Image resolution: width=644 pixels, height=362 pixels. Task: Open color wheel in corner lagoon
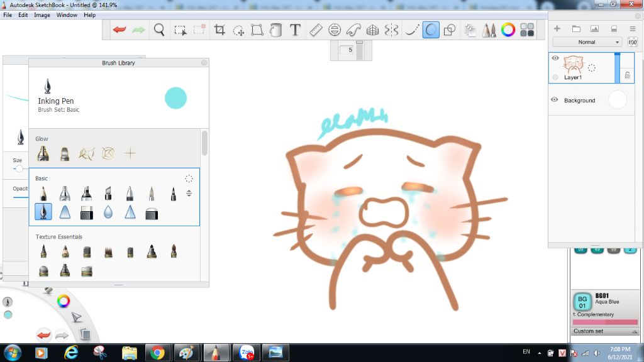coord(64,301)
